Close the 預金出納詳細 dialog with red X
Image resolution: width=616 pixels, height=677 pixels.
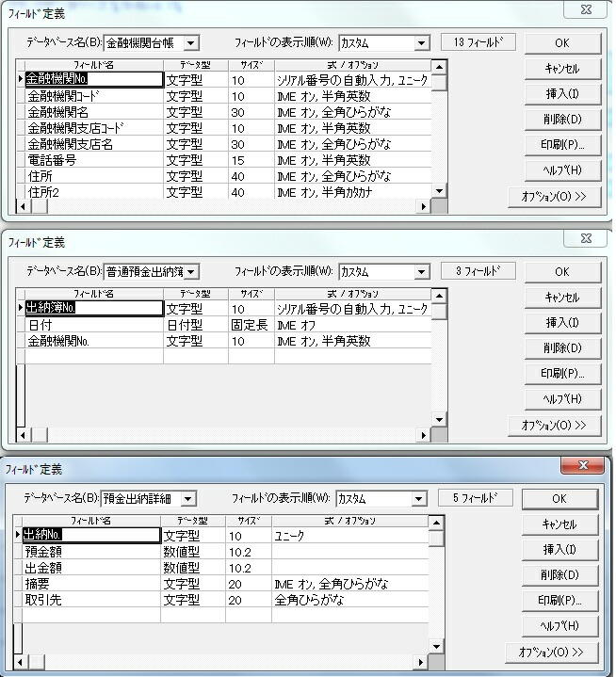click(x=583, y=465)
